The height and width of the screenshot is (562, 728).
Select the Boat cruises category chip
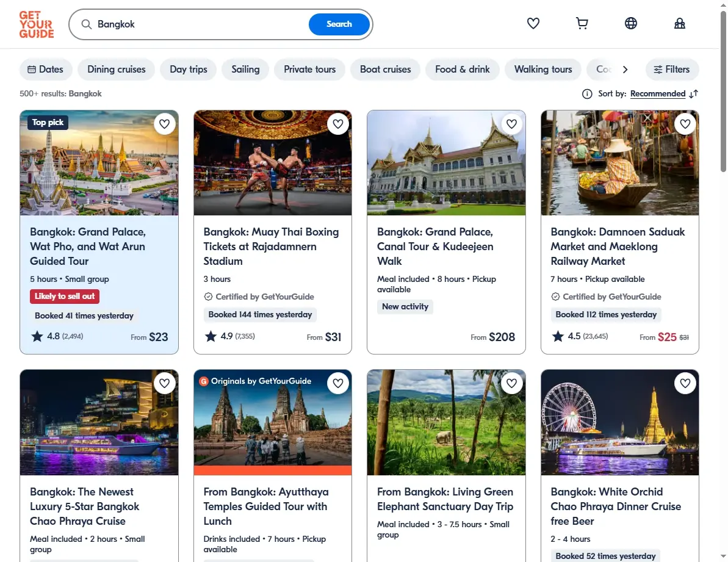[x=385, y=70]
